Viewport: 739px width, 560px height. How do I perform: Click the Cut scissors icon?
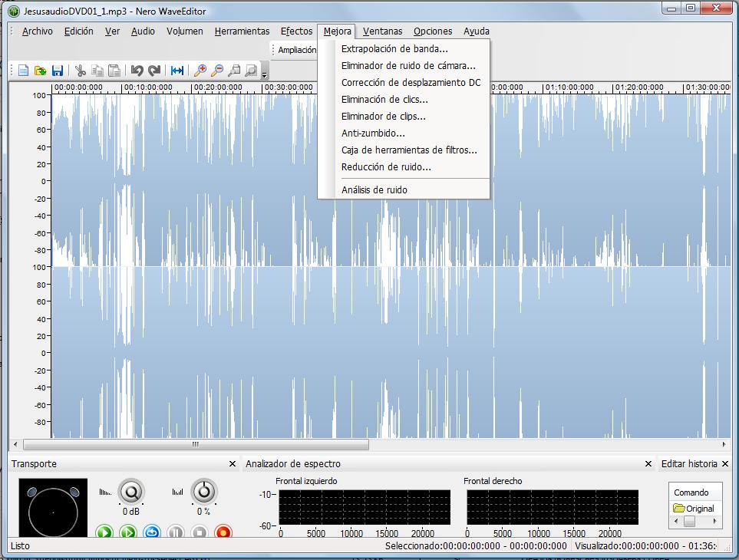pyautogui.click(x=80, y=71)
